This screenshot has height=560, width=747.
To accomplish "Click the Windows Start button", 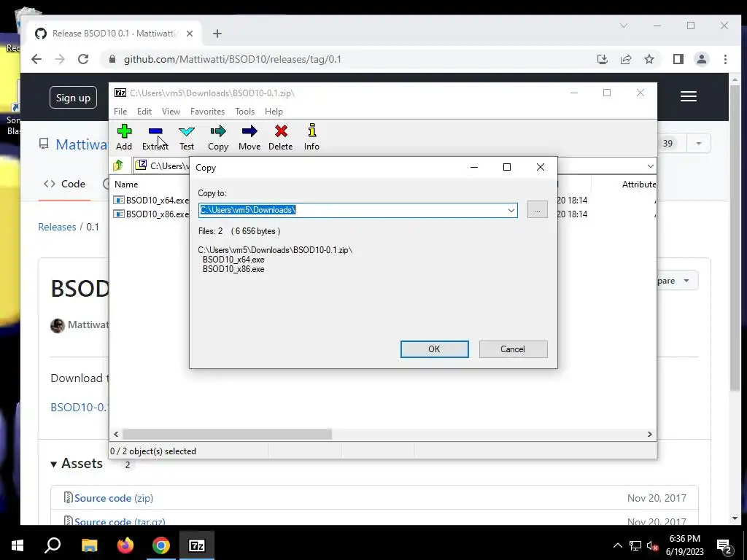I will pos(18,545).
